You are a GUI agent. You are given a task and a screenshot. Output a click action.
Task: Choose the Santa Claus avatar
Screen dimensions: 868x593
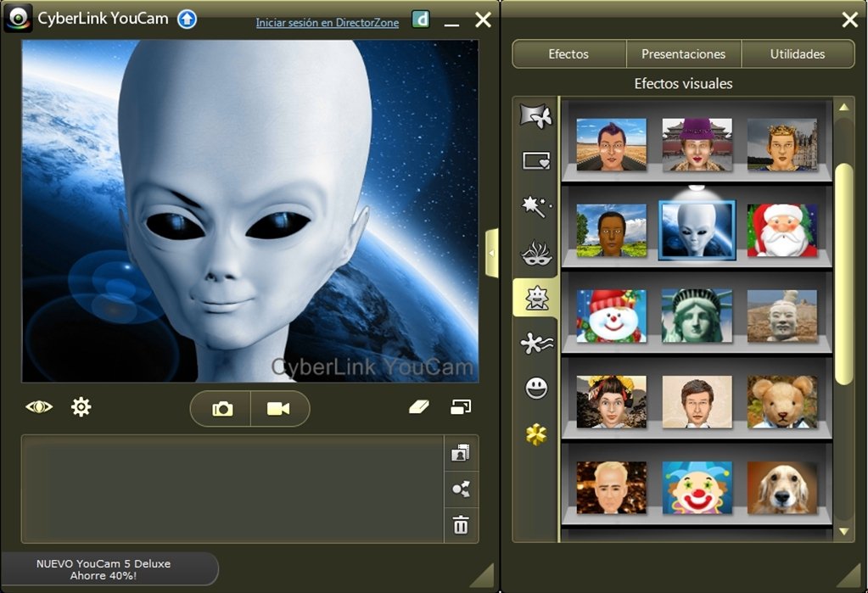point(782,231)
